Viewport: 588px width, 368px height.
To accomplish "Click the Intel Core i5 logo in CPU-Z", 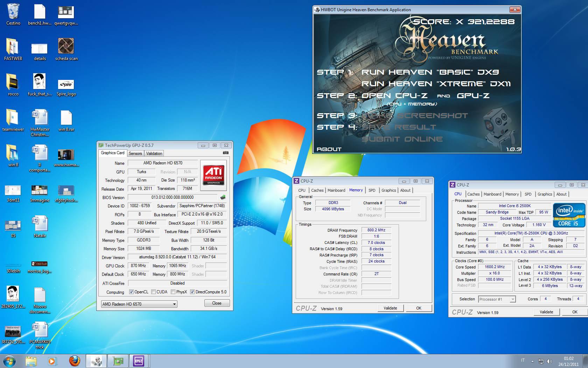I will 569,215.
